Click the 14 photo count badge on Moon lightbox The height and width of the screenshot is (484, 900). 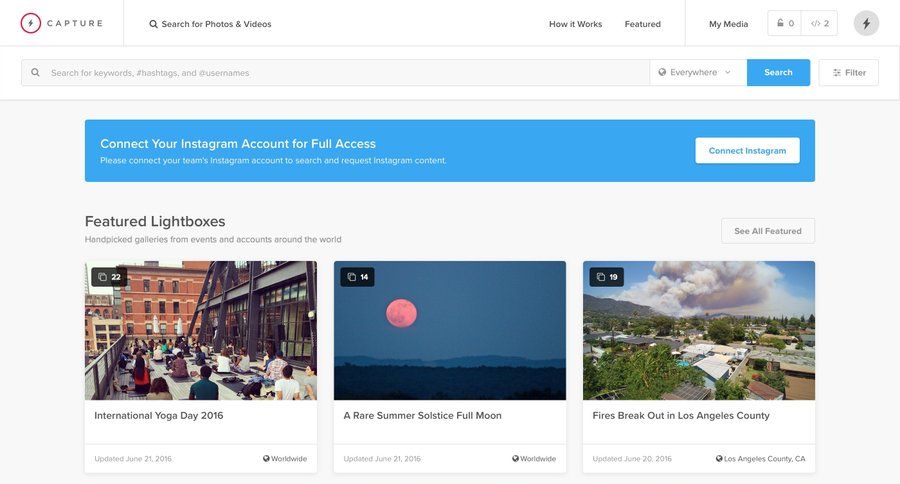coord(357,277)
